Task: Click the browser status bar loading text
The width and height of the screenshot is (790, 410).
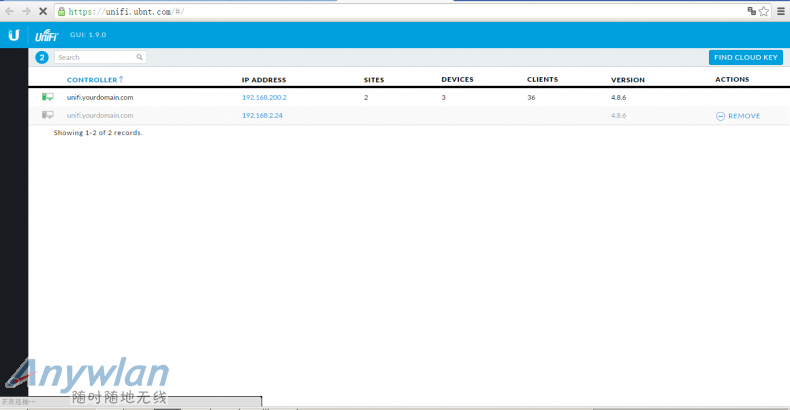Action: 18,402
